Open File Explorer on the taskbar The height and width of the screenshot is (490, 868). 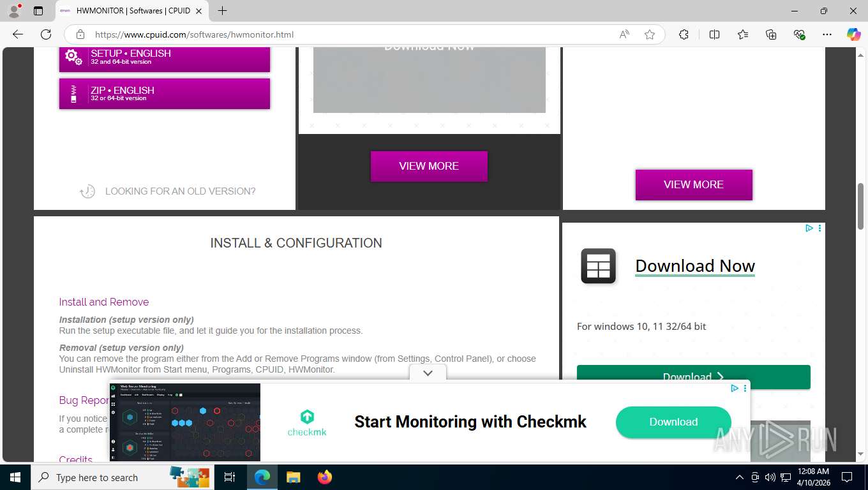[293, 477]
